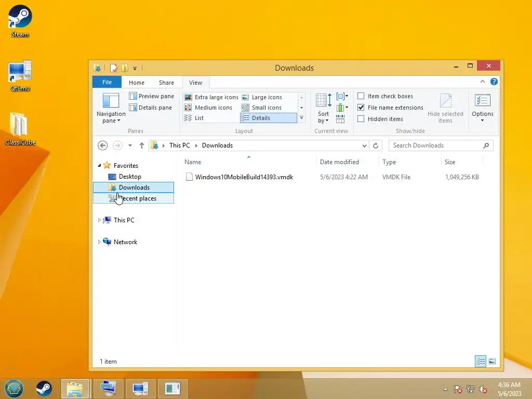Open the folder Options button
The image size is (532, 399).
point(483,108)
